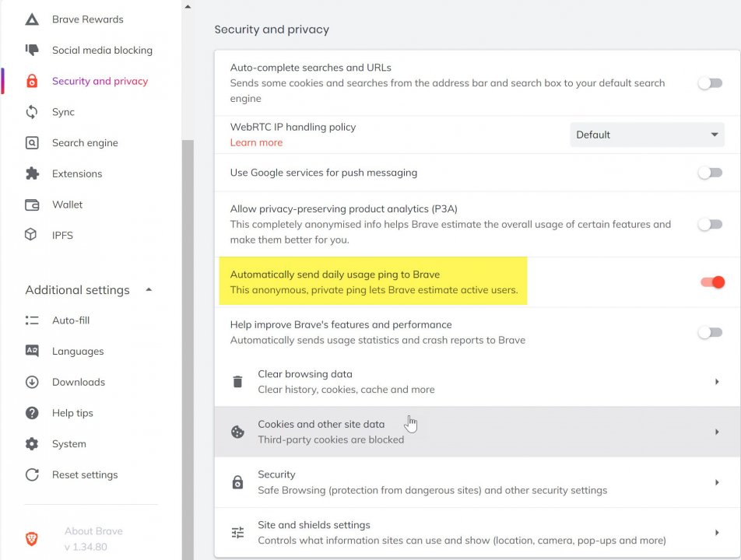Viewport: 741px width, 560px height.
Task: Click the sidebar vertical scrollbar
Action: point(188,350)
